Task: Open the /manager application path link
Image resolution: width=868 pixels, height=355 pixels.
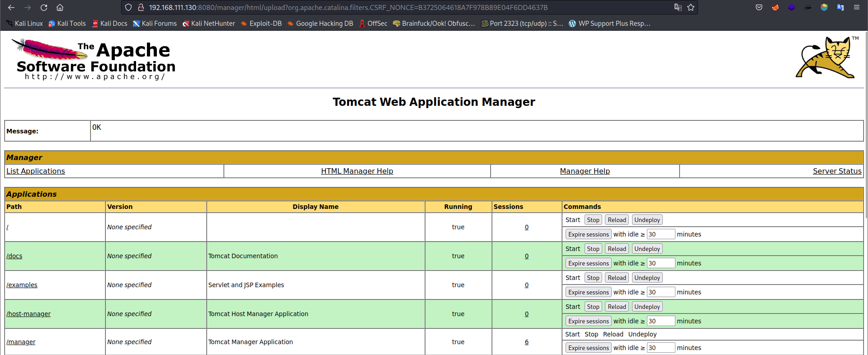Action: pos(21,342)
